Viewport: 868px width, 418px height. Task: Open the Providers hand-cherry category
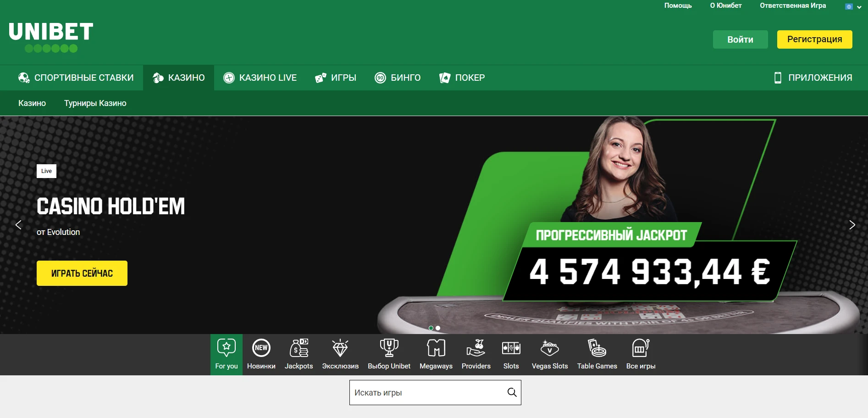(x=476, y=355)
